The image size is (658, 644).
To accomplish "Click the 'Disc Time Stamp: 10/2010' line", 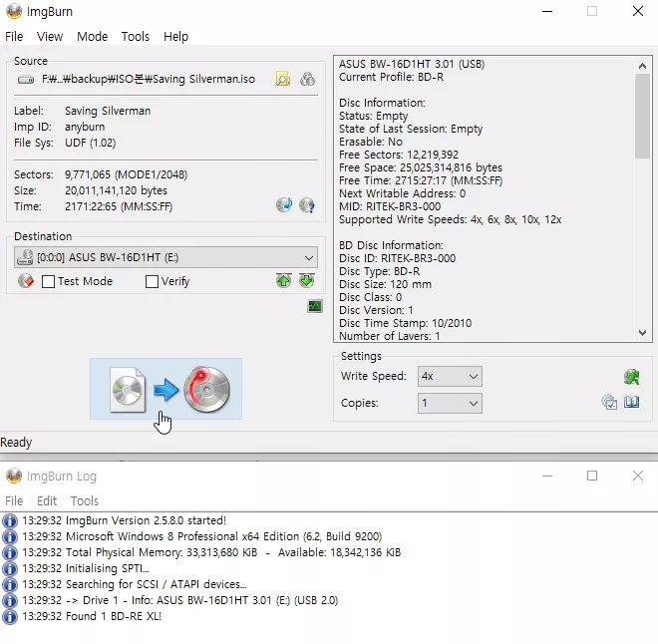I will 406,323.
